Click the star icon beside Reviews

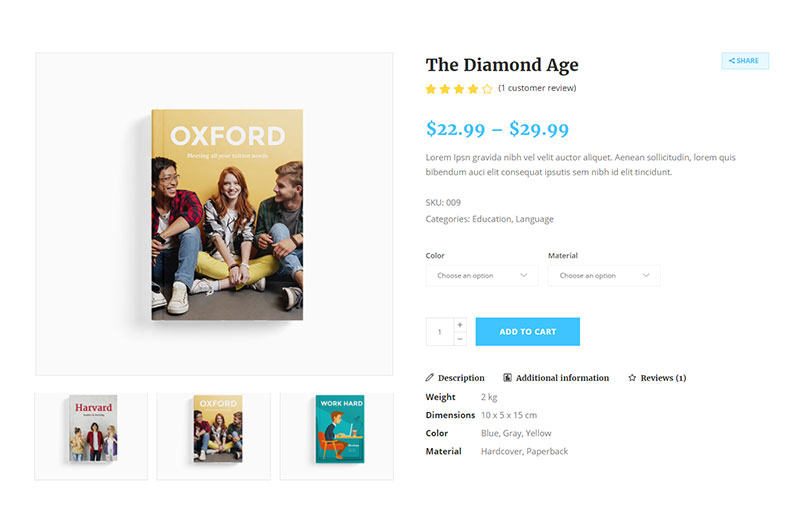(632, 378)
